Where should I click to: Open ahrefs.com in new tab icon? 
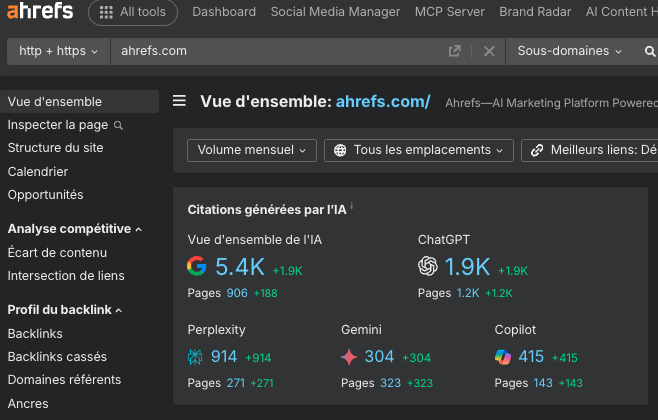tap(455, 51)
